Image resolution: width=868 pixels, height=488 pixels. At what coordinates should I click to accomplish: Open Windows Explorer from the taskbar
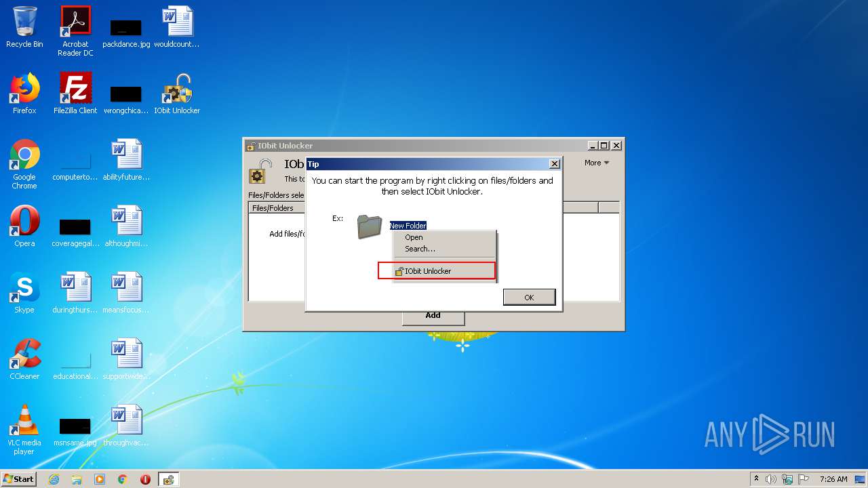click(77, 479)
